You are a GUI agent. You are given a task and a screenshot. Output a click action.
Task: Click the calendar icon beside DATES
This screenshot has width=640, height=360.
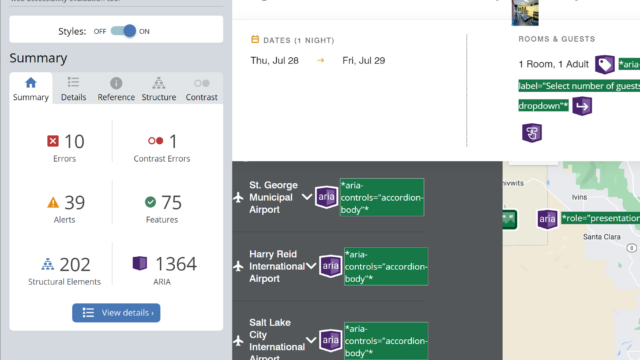tap(255, 40)
